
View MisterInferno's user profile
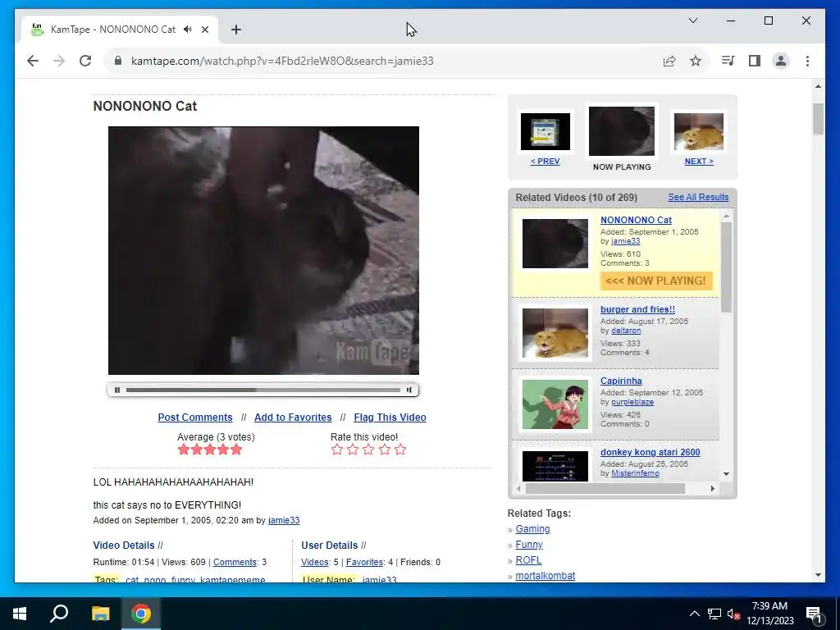tap(635, 473)
